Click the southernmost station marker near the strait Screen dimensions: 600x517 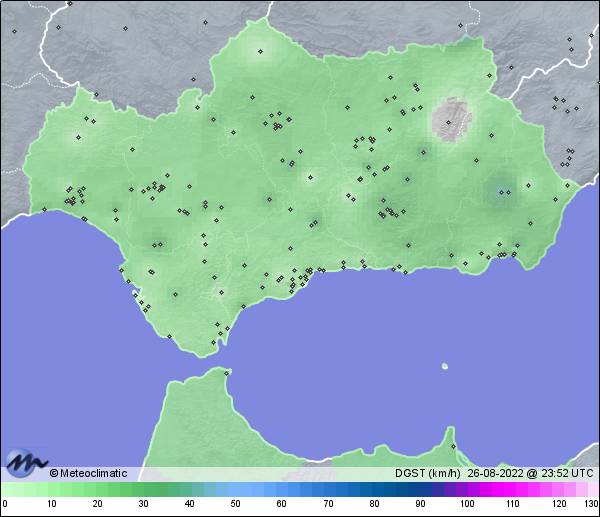[x=227, y=373]
